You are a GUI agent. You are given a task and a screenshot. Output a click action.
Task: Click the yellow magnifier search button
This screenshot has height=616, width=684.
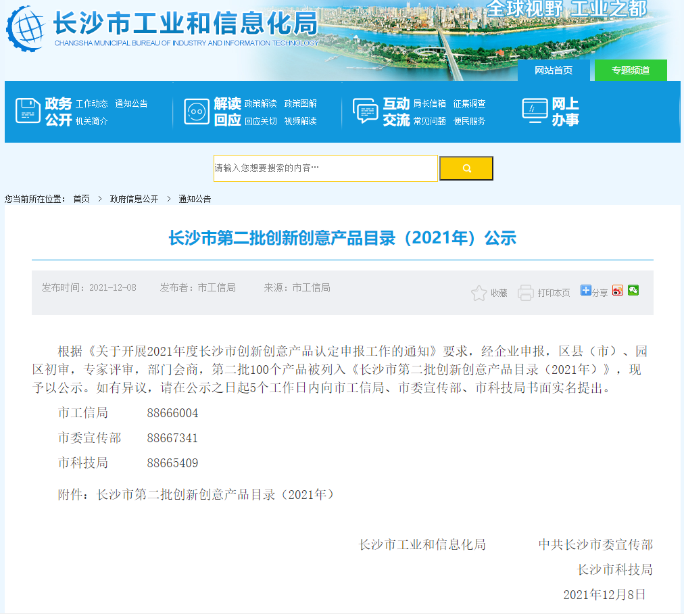click(x=466, y=168)
